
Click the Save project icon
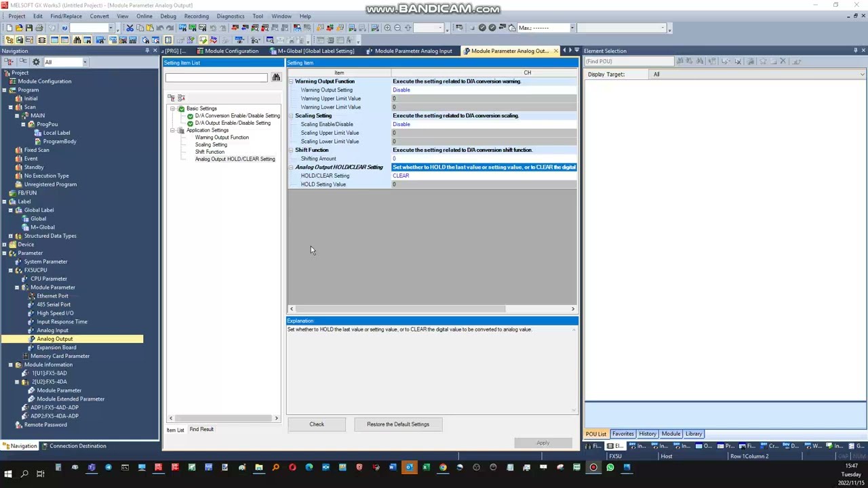(x=29, y=28)
